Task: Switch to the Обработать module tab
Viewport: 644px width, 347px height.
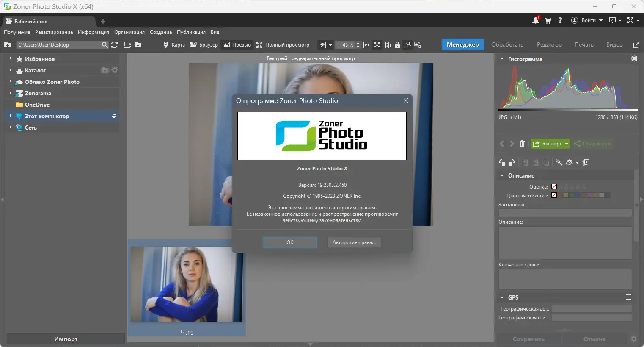Action: 507,45
